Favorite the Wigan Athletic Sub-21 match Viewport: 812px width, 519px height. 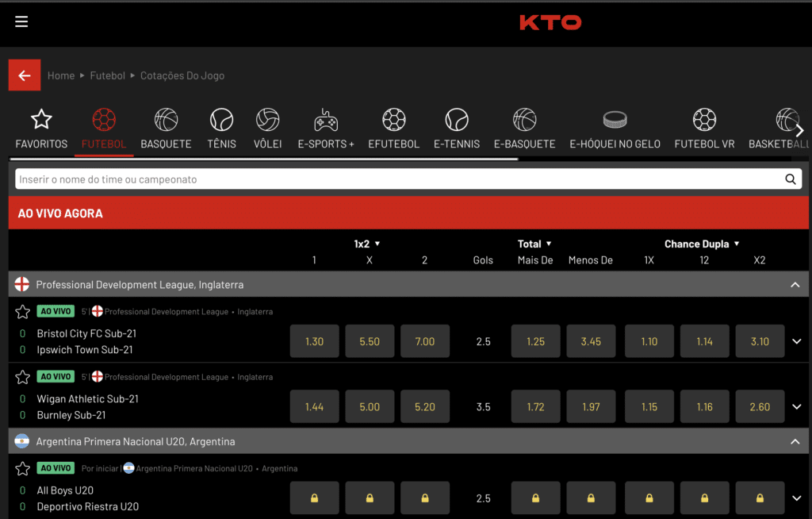click(x=23, y=377)
